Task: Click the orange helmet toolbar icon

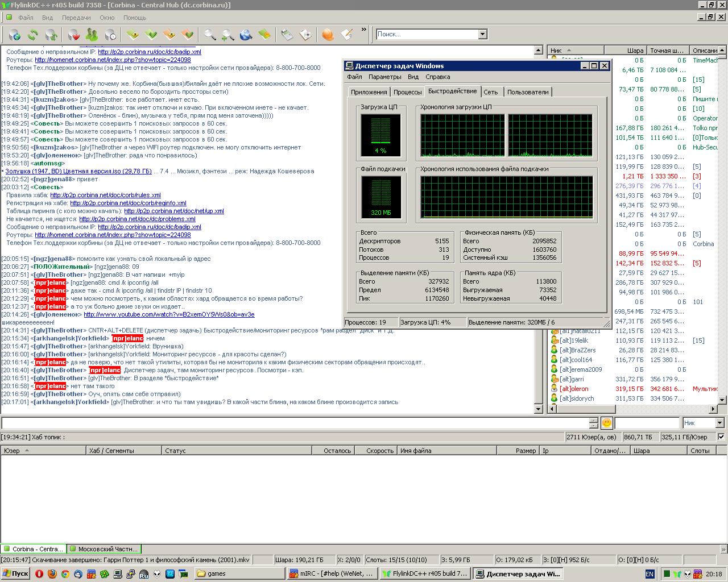Action: (x=328, y=35)
